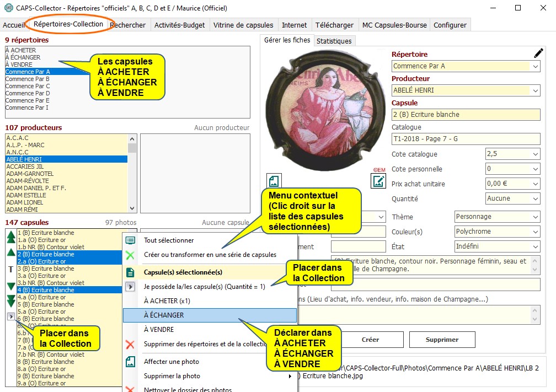Click the assign-photo icon below the capsule image
The image size is (556, 392).
[274, 181]
